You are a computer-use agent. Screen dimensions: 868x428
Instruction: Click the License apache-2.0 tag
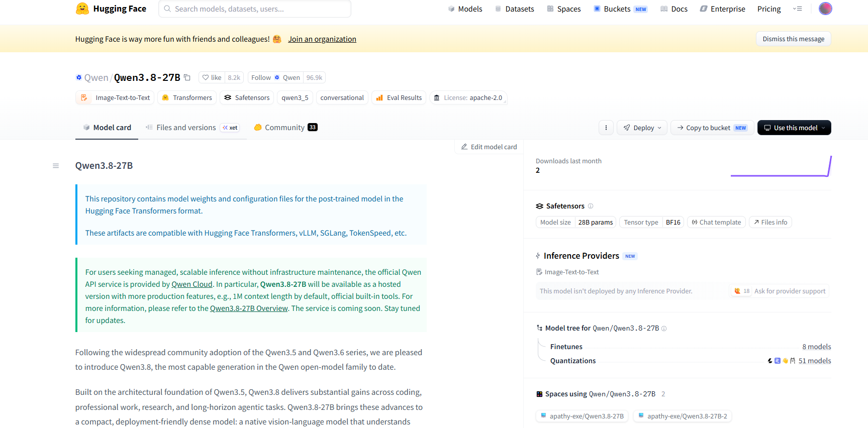(x=468, y=97)
